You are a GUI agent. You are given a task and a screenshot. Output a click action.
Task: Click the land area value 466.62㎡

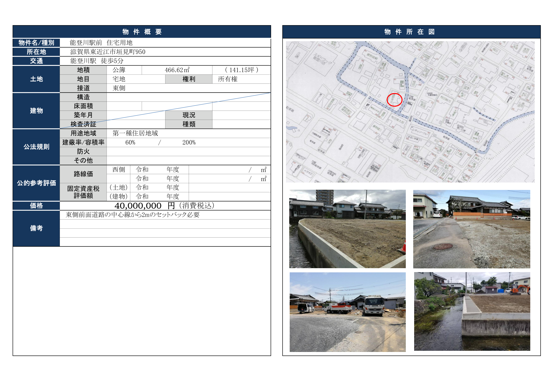[x=177, y=70]
